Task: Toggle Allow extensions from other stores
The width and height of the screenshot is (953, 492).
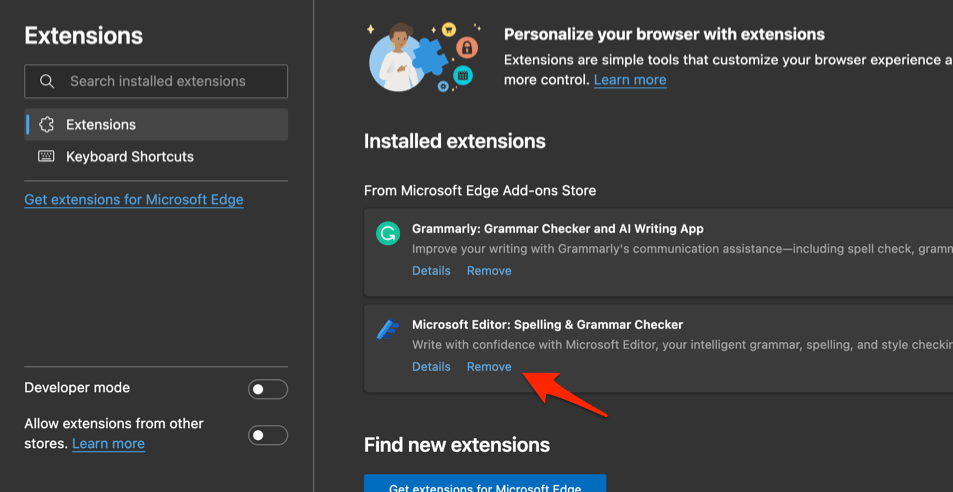Action: (267, 436)
